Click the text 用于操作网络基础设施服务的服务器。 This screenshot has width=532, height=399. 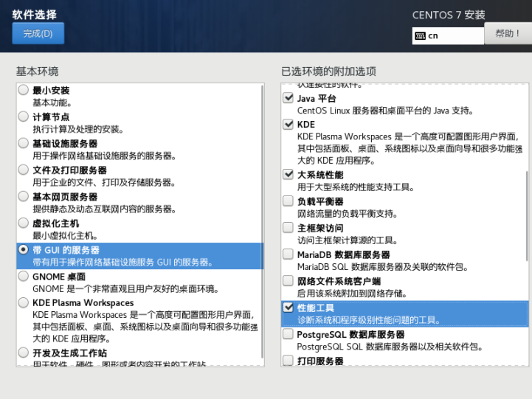point(104,156)
